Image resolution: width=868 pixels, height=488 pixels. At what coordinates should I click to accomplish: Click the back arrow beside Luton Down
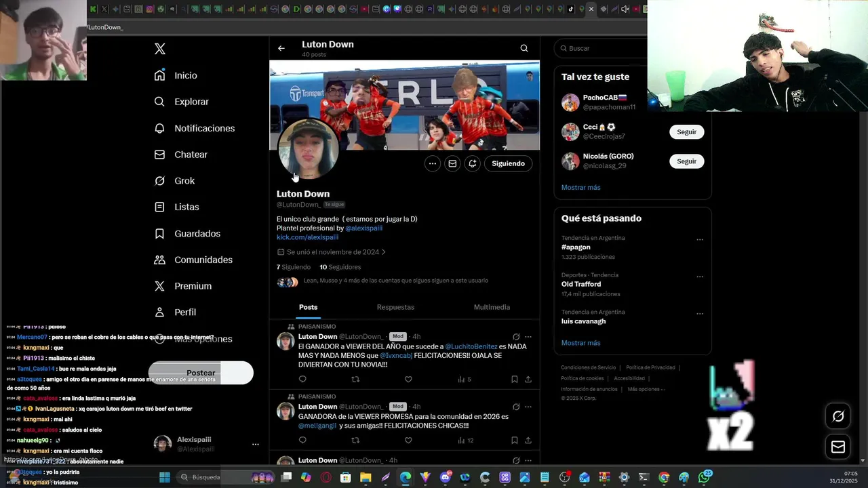[x=281, y=48]
